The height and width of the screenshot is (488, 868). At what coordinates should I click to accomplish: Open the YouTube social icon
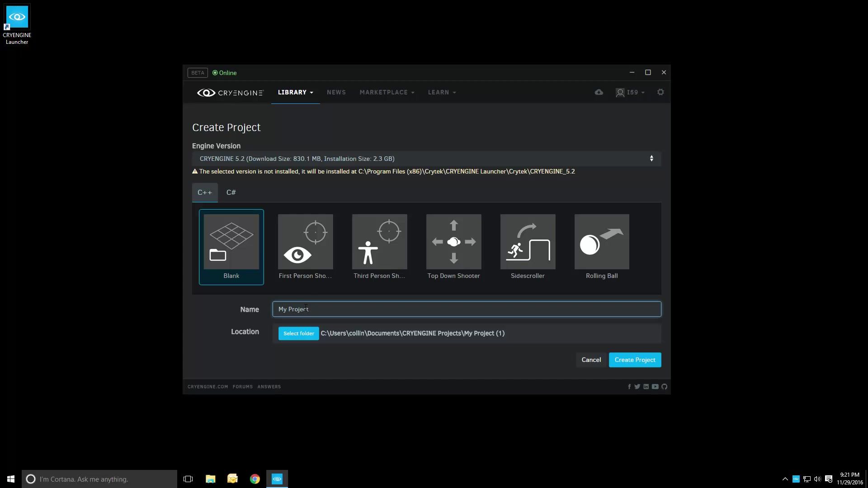tap(655, 387)
